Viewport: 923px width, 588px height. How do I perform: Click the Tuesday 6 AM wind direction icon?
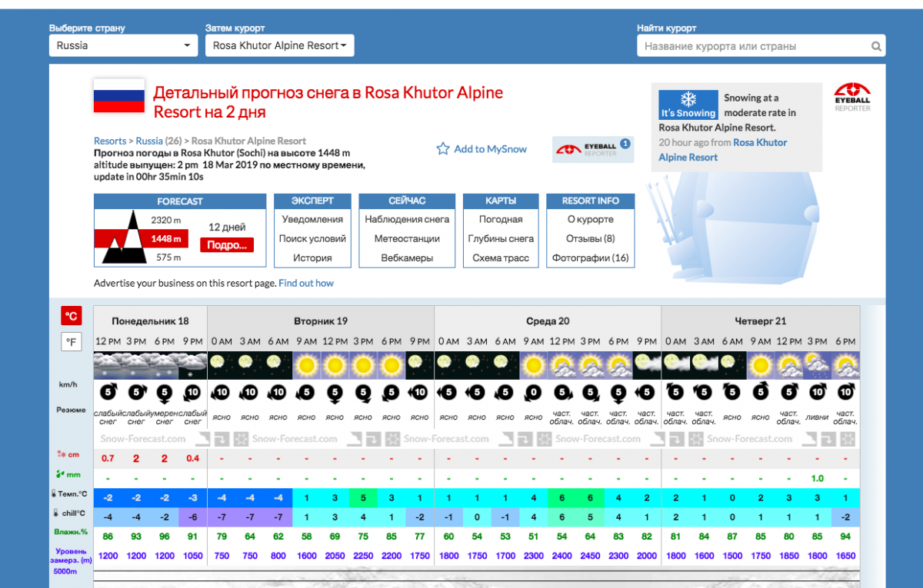click(278, 393)
